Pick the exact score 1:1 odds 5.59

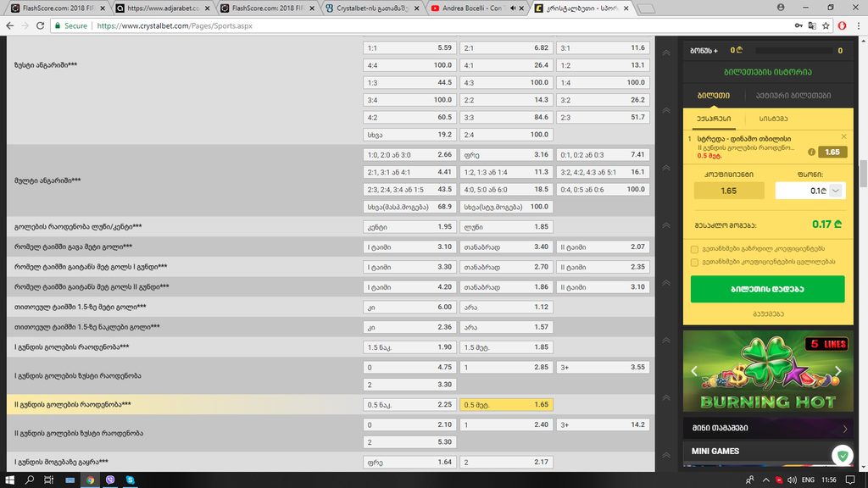click(x=409, y=48)
